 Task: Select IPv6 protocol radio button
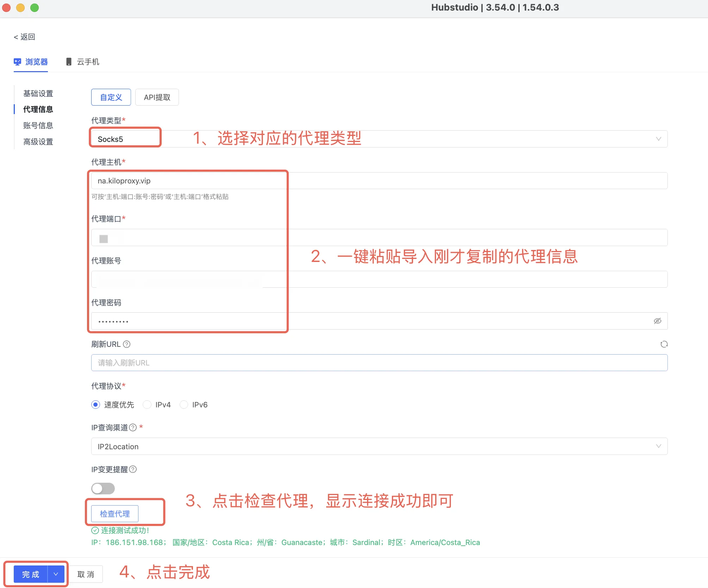[184, 405]
